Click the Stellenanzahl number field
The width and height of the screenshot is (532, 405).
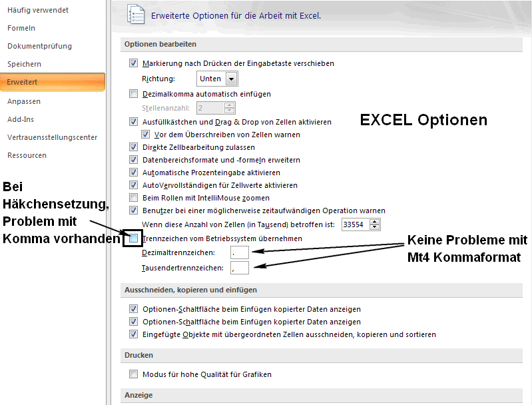click(x=210, y=109)
